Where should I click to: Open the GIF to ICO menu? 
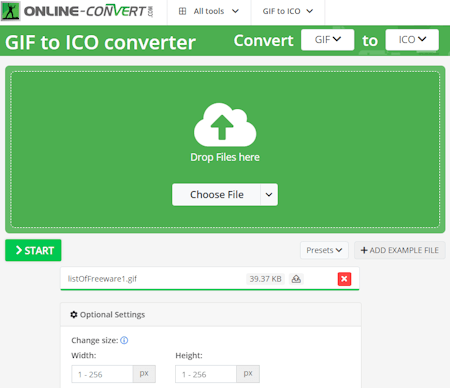pyautogui.click(x=288, y=11)
